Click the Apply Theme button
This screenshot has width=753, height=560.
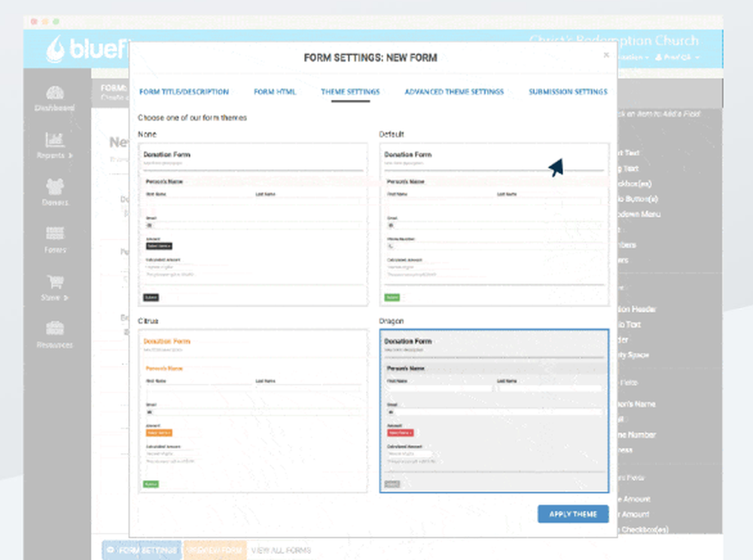point(572,513)
